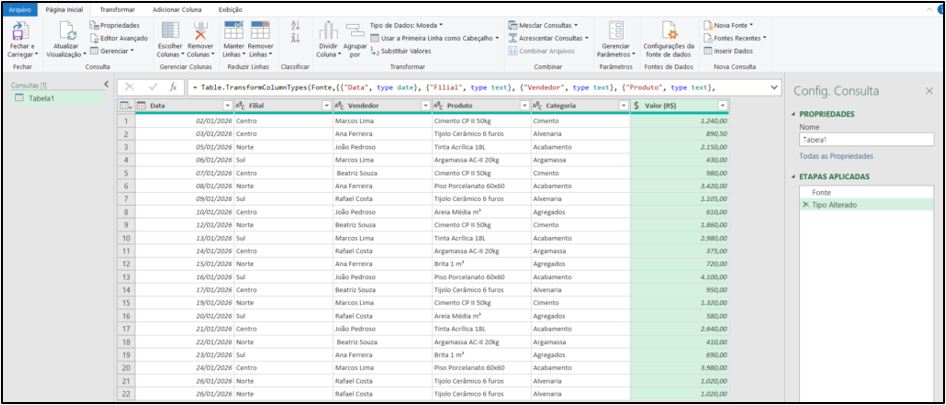
Task: Click Data column type icon
Action: (142, 106)
